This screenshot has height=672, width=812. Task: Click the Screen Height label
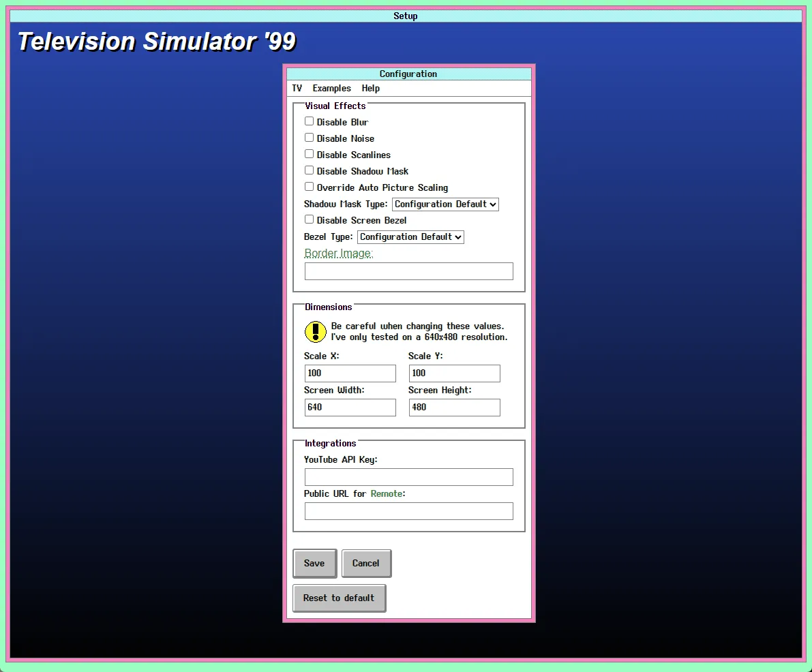click(440, 391)
